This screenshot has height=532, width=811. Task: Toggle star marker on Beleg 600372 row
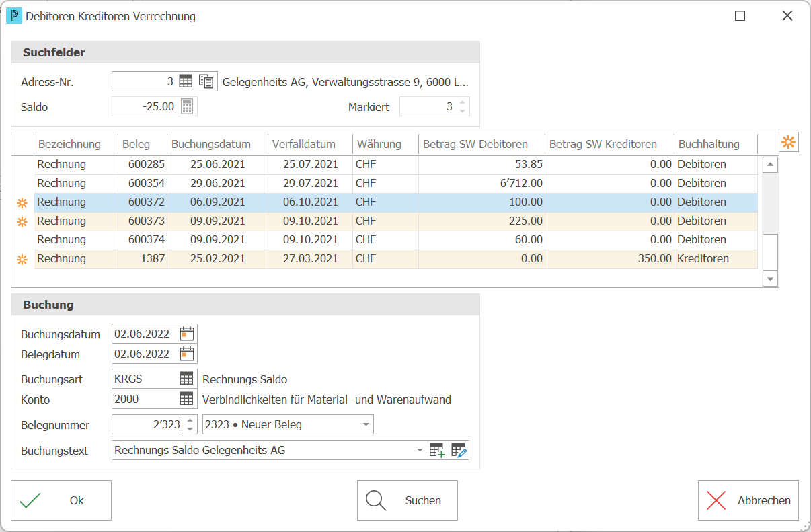(x=22, y=202)
